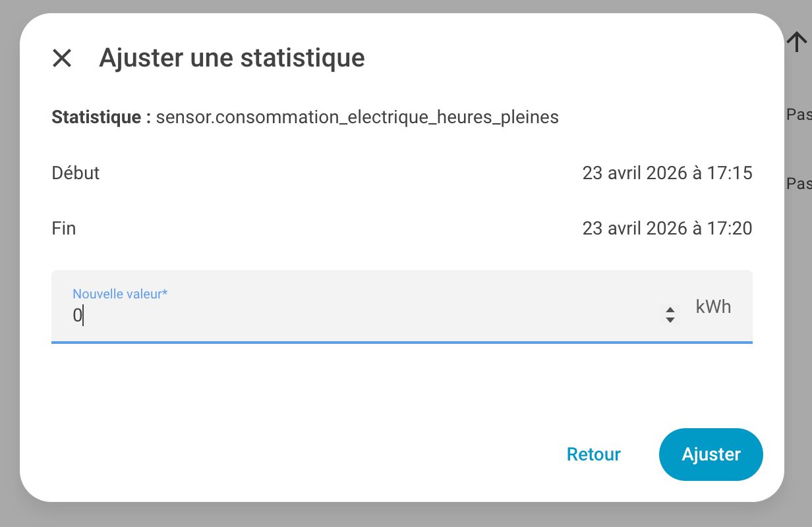Increase the value with the spinner up arrow
The height and width of the screenshot is (527, 812).
pos(670,310)
